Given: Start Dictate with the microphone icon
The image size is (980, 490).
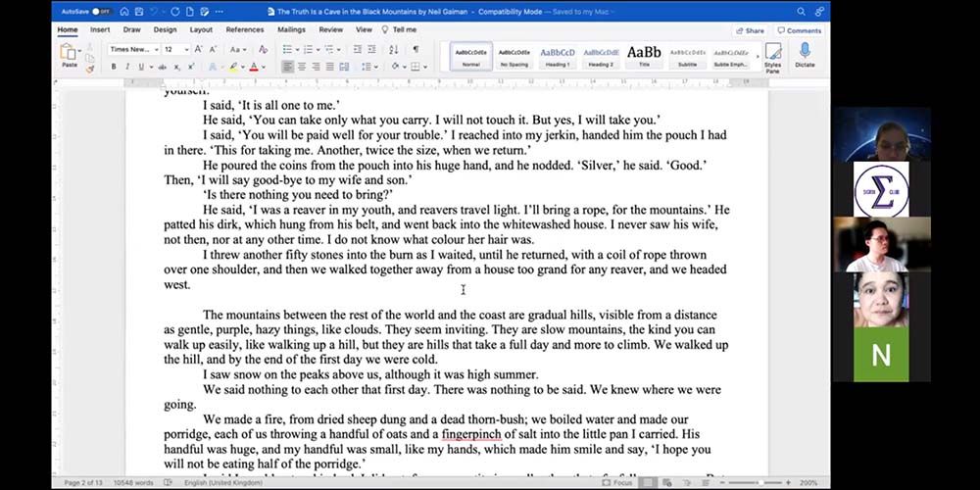Looking at the screenshot, I should (x=805, y=54).
